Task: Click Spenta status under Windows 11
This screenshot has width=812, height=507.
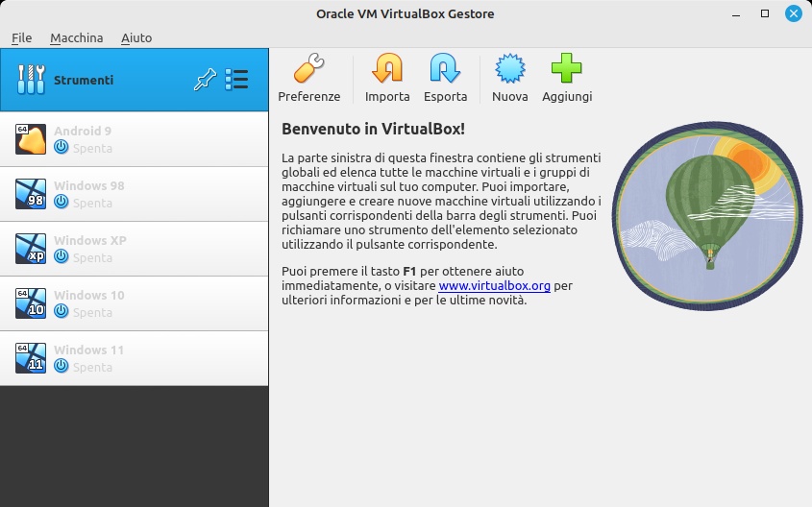Action: (92, 368)
